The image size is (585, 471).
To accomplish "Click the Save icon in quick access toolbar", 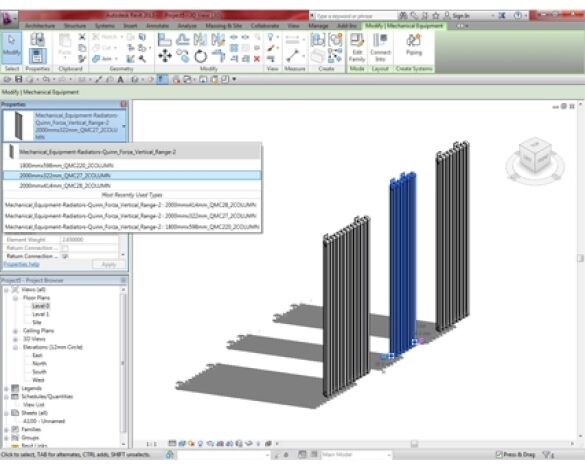I will click(x=18, y=79).
